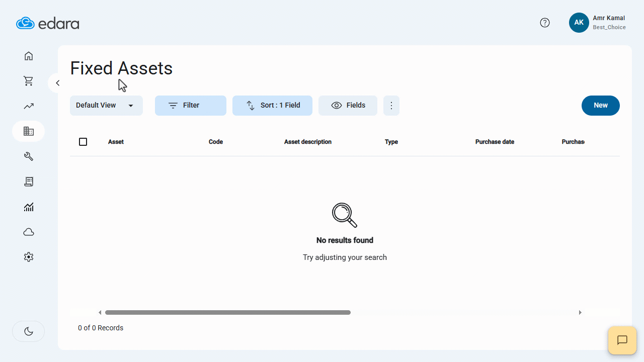Collapse the sidebar with left chevron
This screenshot has width=644, height=362.
pos(57,83)
